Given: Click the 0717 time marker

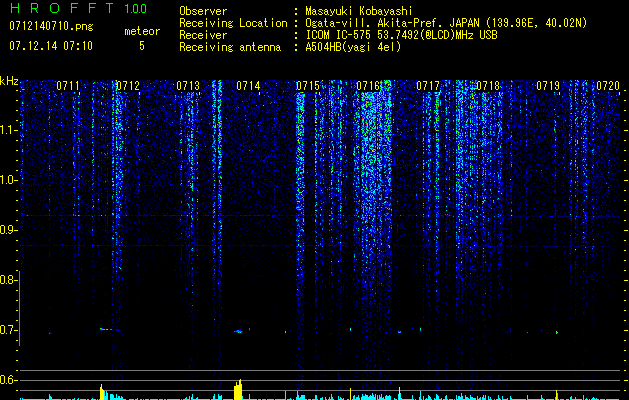Looking at the screenshot, I should coord(428,86).
